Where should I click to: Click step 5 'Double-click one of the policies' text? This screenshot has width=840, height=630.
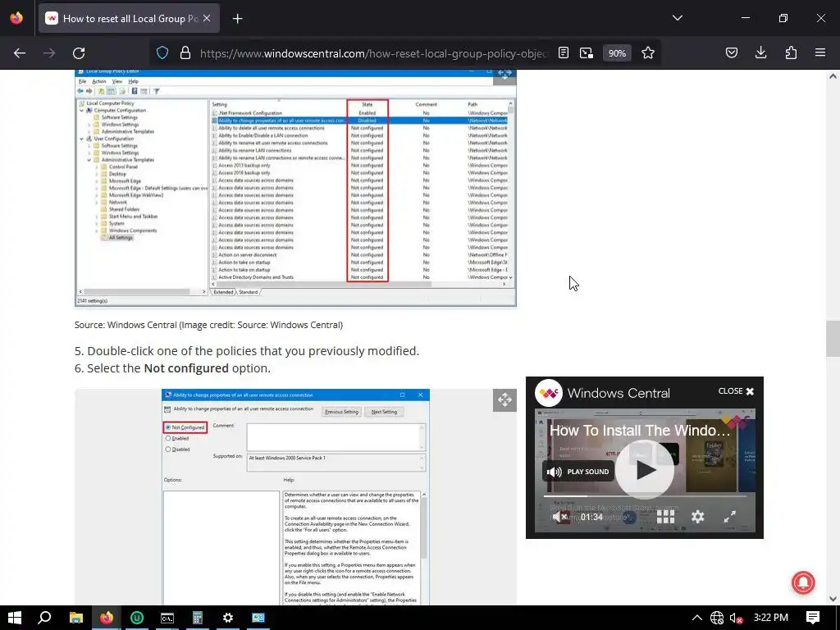coord(246,351)
